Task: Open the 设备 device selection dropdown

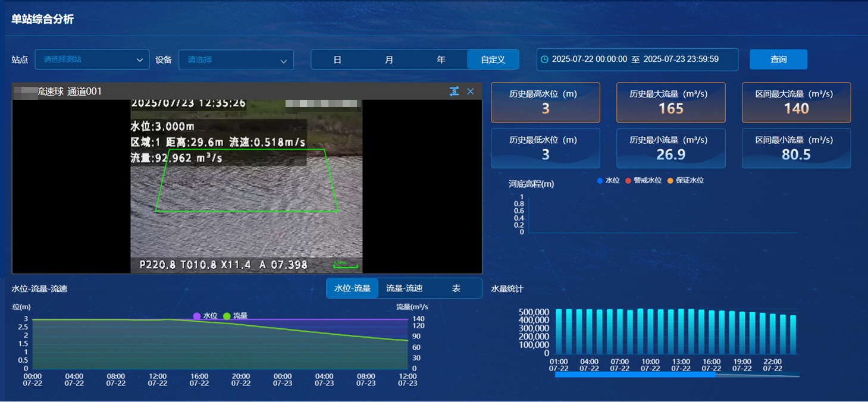Action: (236, 59)
